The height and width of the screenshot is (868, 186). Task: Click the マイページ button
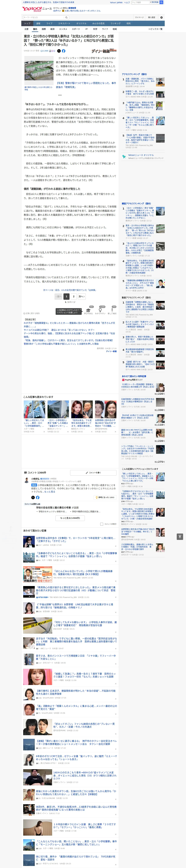click(x=139, y=18)
